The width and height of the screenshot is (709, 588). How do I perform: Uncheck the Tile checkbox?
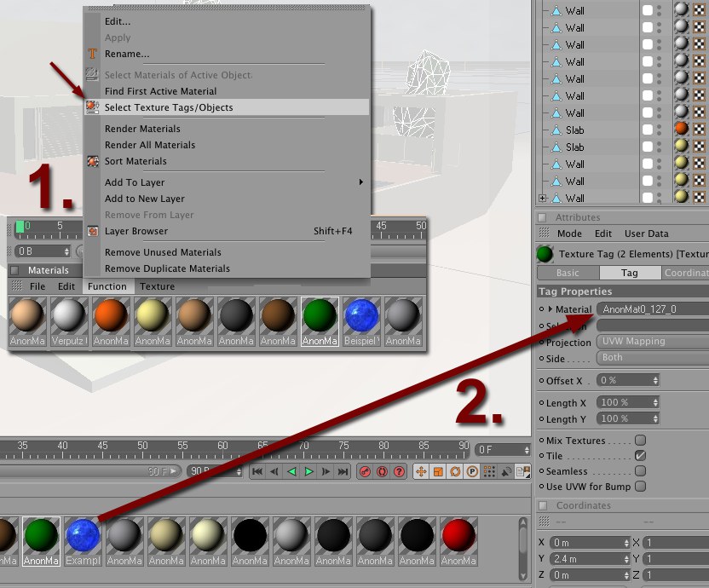(640, 456)
